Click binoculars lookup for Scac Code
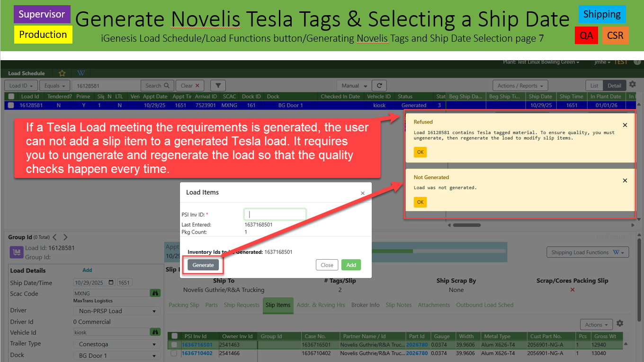The width and height of the screenshot is (644, 362). 155,293
